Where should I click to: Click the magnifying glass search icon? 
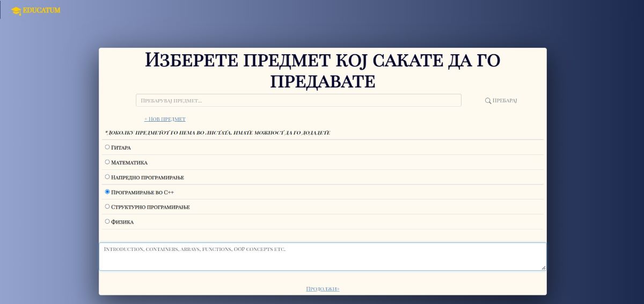coord(488,101)
